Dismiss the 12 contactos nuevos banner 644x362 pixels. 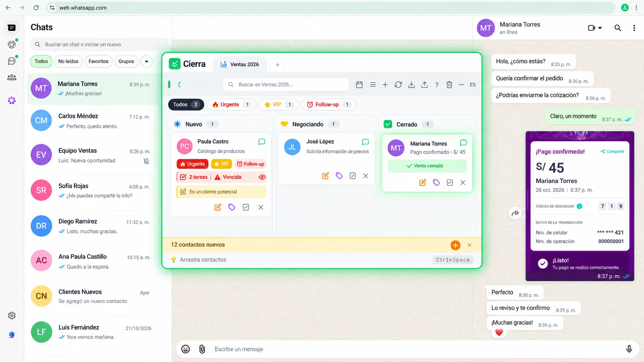[470, 245]
